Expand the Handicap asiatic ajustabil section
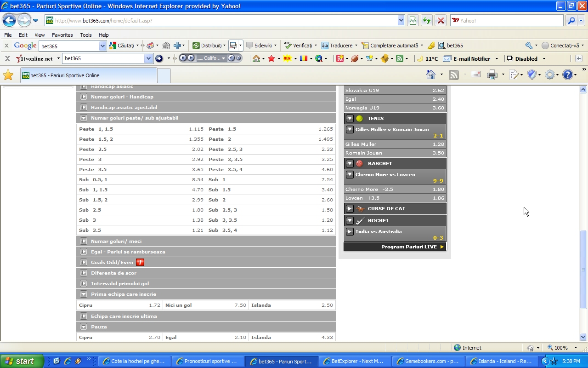This screenshot has height=368, width=588. click(84, 107)
